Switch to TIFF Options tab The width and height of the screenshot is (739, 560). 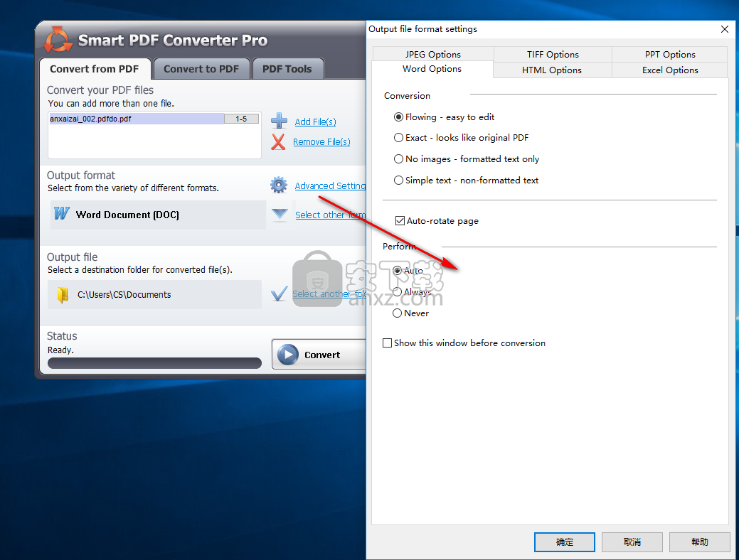[553, 54]
